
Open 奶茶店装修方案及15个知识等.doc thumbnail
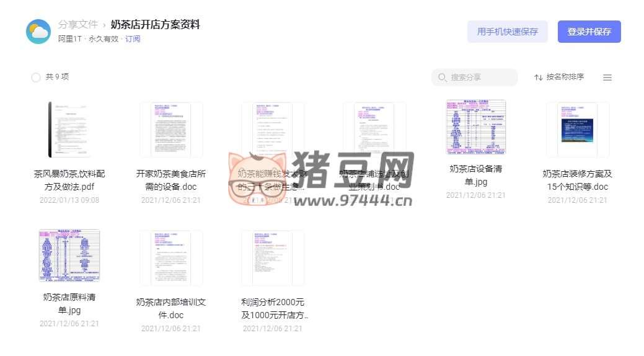click(577, 130)
